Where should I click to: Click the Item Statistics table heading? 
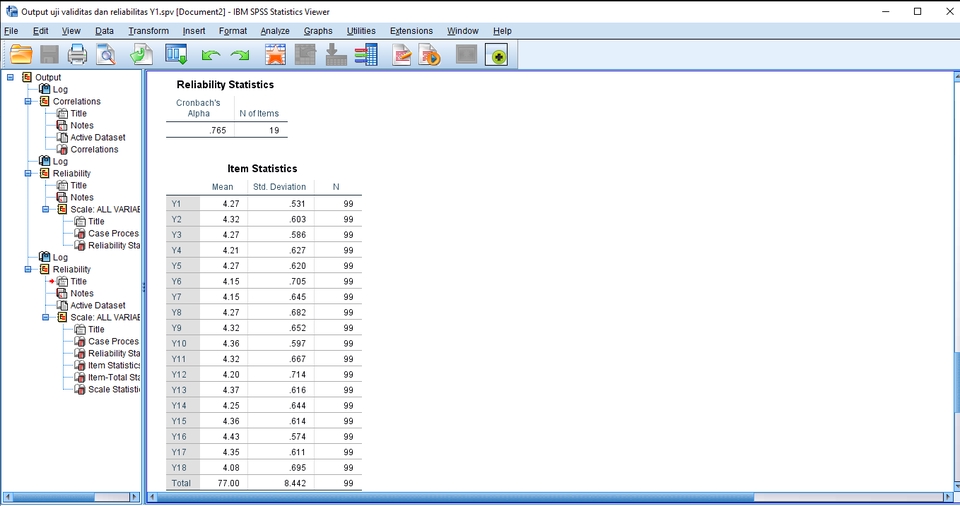click(x=262, y=168)
